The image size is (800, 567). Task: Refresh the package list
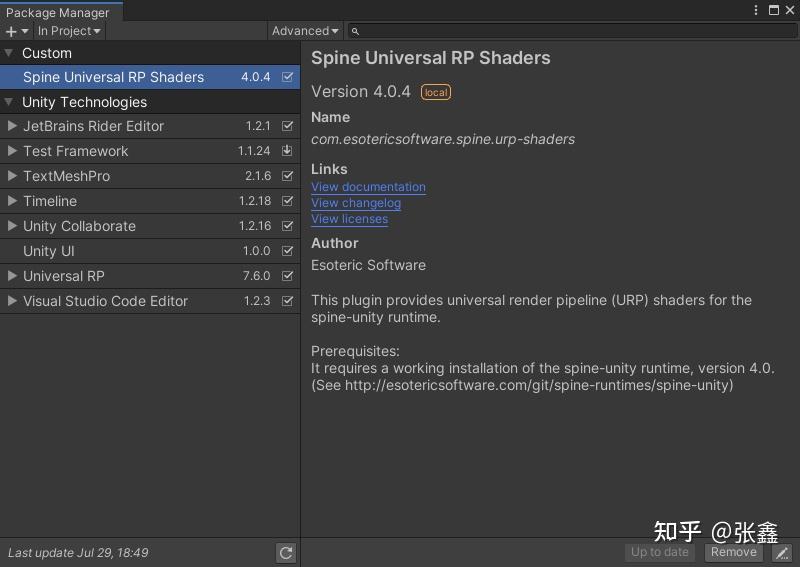286,552
